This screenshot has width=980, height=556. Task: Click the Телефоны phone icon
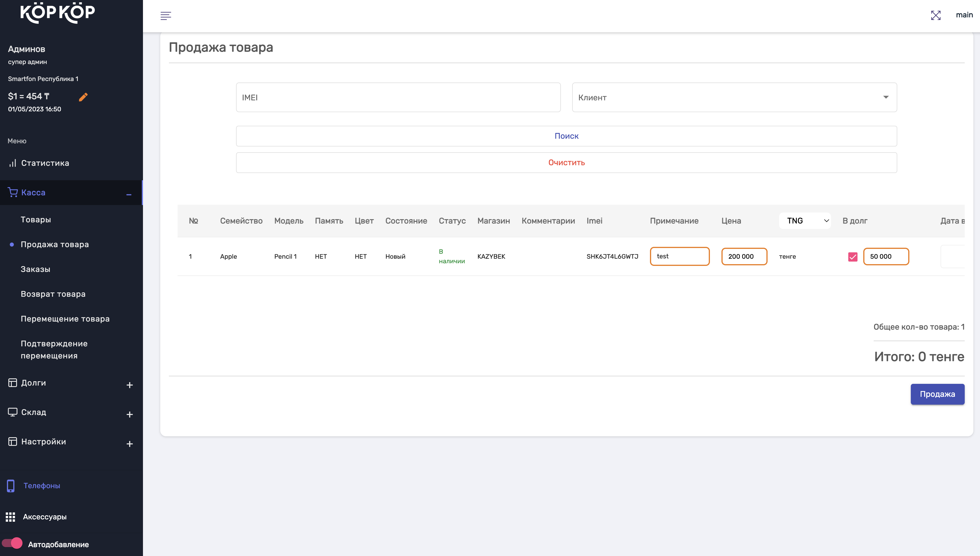pos(11,486)
